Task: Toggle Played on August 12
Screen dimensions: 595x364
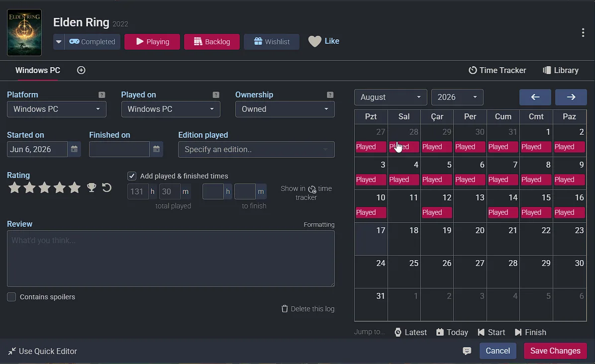Action: [437, 212]
